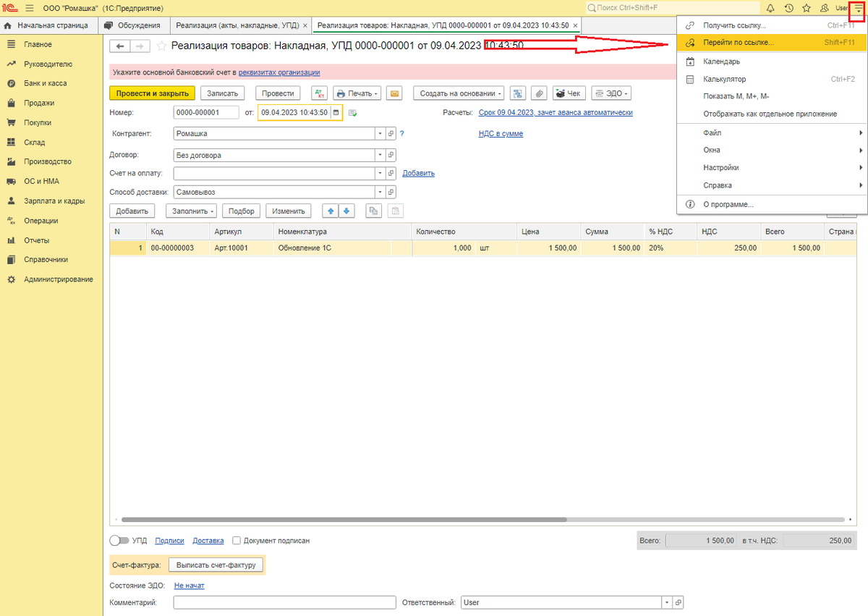This screenshot has height=616, width=868.
Task: Expand the Ответственный dropdown arrow
Action: pos(666,602)
